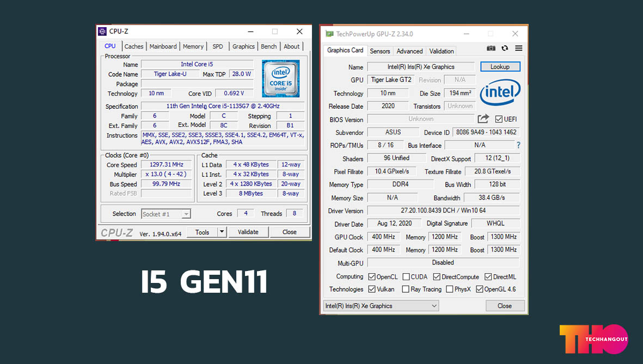Open the Intel Iris Xe Graphics GPU selector dropdown
Screen dimensions: 643x364
point(381,306)
